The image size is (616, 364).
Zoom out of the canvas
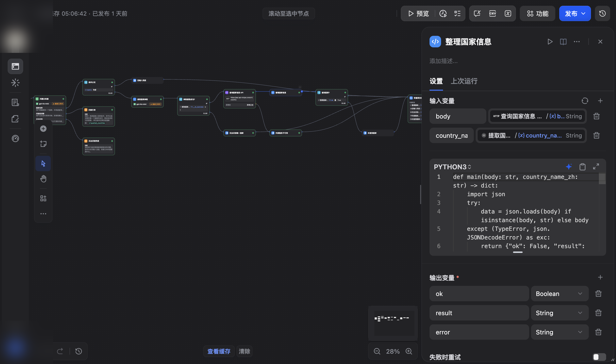(x=377, y=351)
